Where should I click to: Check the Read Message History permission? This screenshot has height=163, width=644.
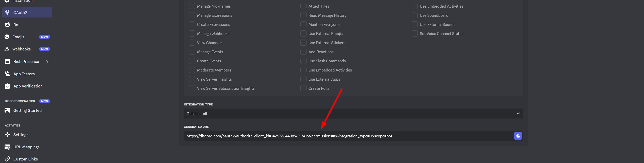pos(303,15)
